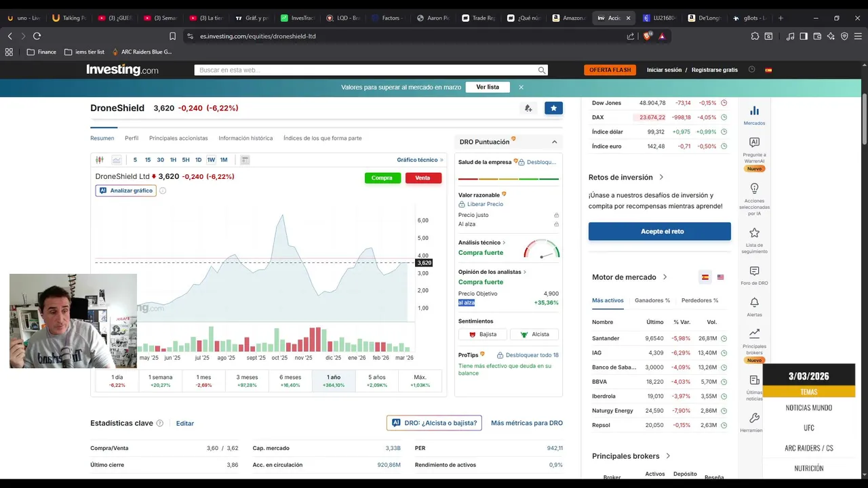Select Spain flag in Motor de mercado
This screenshot has width=868, height=488.
point(705,277)
